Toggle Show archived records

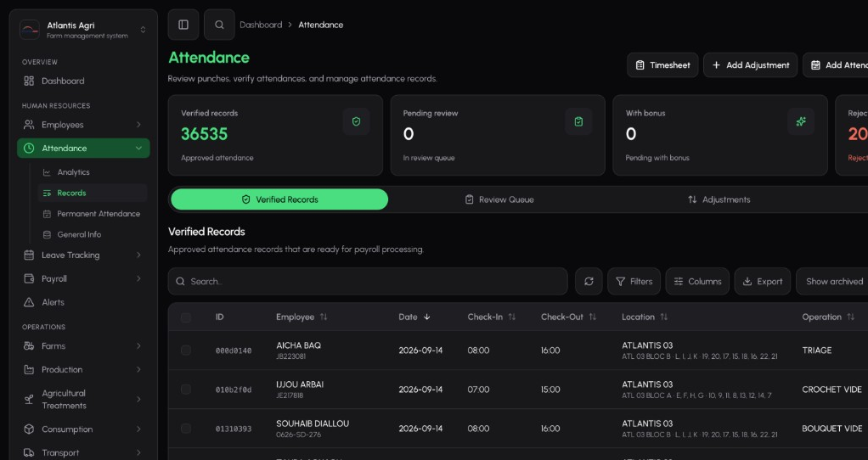pos(834,282)
